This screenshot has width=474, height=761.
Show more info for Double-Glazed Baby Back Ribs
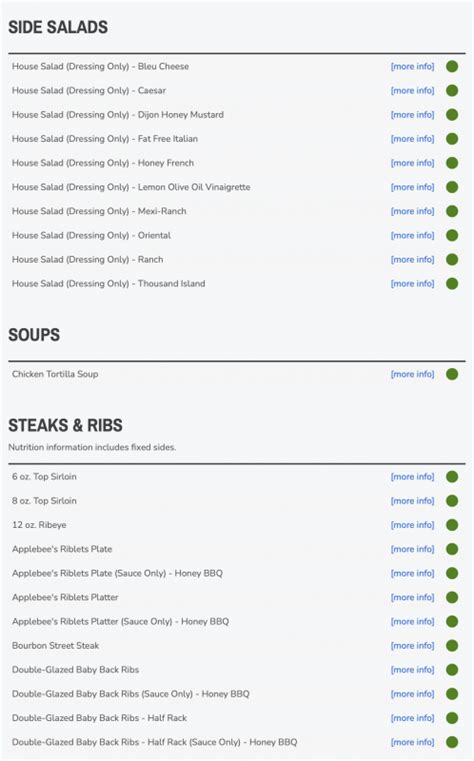point(412,670)
